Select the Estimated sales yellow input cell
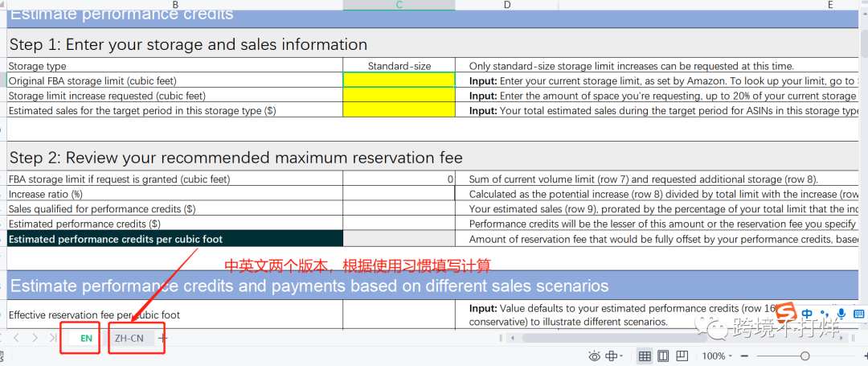The image size is (868, 366). click(x=399, y=110)
